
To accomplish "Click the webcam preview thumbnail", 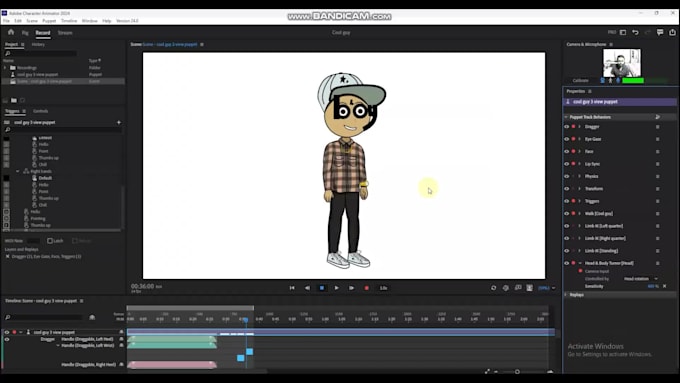I will click(621, 62).
